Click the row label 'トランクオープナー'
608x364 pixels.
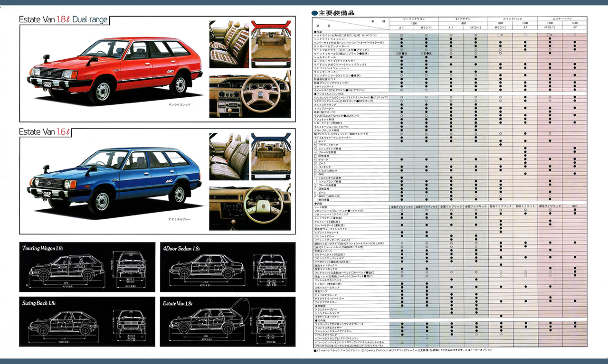(x=326, y=309)
